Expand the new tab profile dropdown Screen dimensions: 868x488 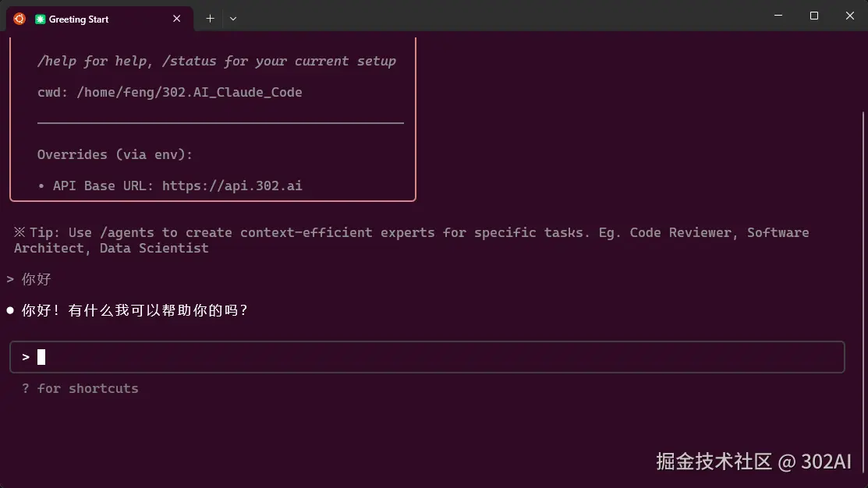[x=233, y=19]
